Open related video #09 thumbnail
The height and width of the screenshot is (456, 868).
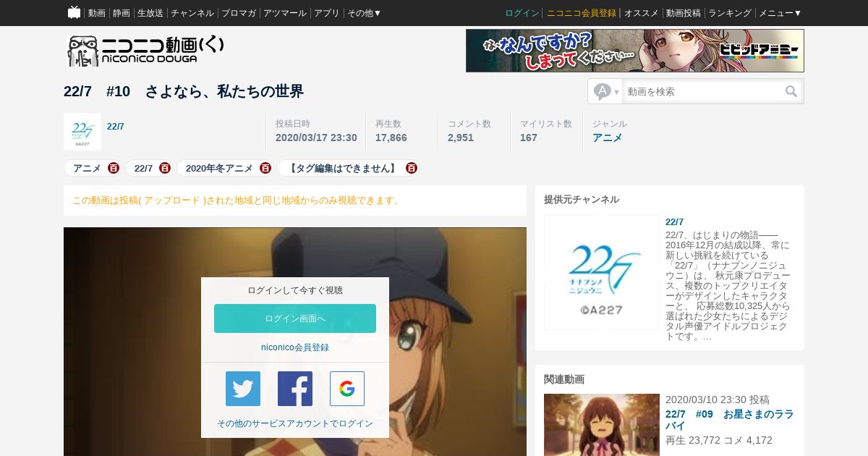click(x=602, y=425)
